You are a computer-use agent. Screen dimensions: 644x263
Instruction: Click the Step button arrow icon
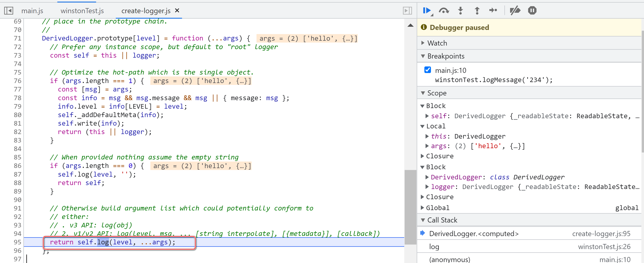493,11
